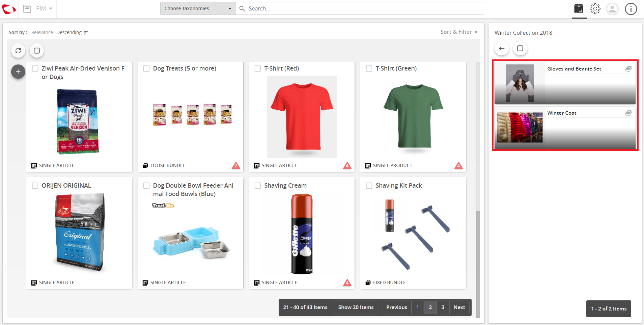Click the fixed bundle icon on Shaving Kit Pack

(368, 283)
